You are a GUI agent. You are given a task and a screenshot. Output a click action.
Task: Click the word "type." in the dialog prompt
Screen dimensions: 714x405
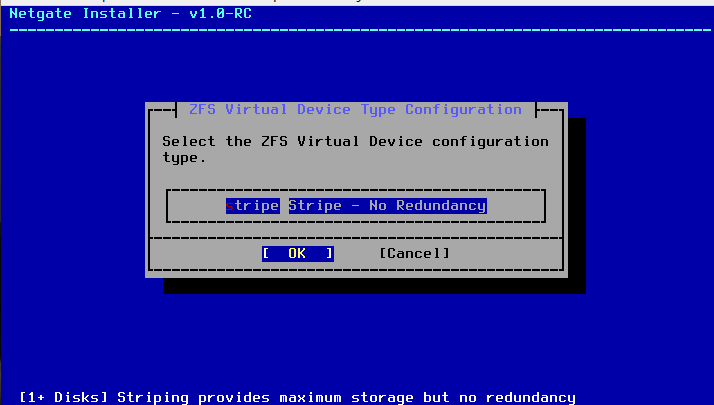pos(184,158)
